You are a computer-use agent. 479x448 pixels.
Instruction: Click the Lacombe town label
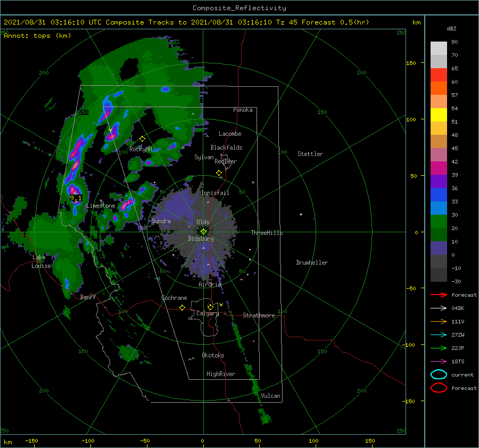click(x=230, y=134)
